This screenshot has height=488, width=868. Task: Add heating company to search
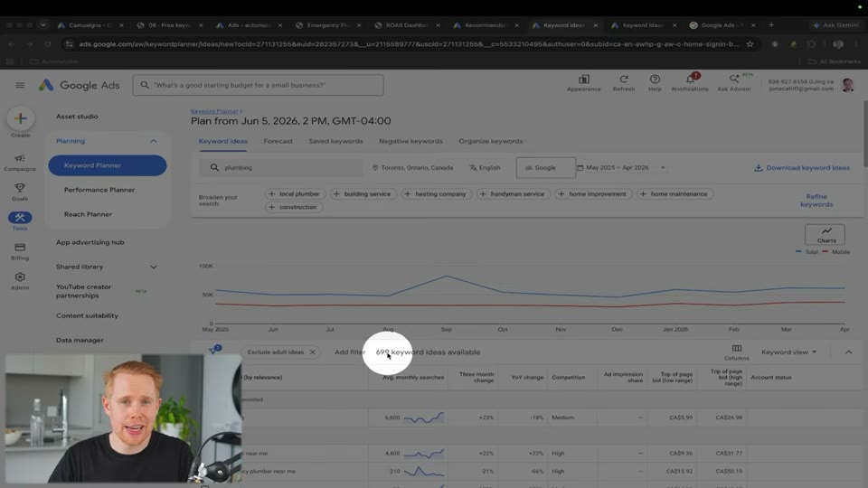(x=436, y=193)
